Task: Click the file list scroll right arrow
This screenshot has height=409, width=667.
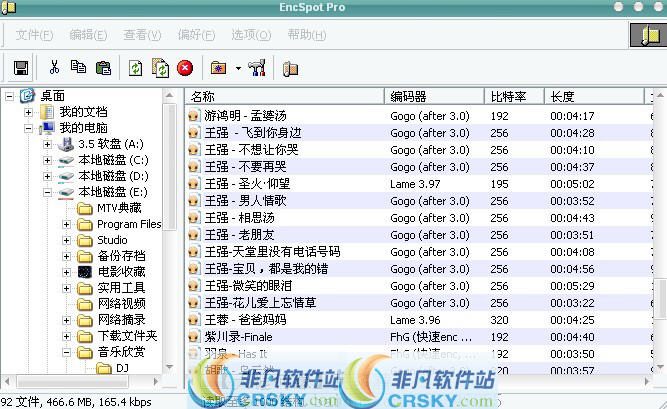Action: click(648, 382)
